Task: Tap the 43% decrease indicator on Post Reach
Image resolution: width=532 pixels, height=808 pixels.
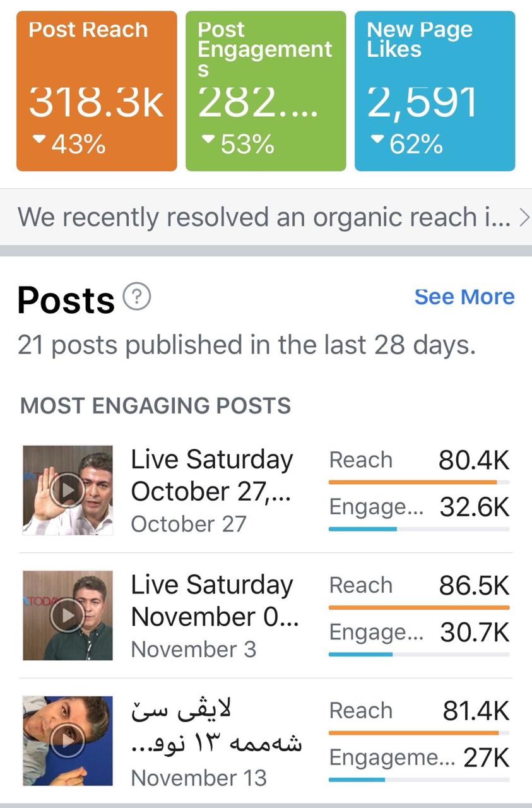Action: [x=70, y=145]
